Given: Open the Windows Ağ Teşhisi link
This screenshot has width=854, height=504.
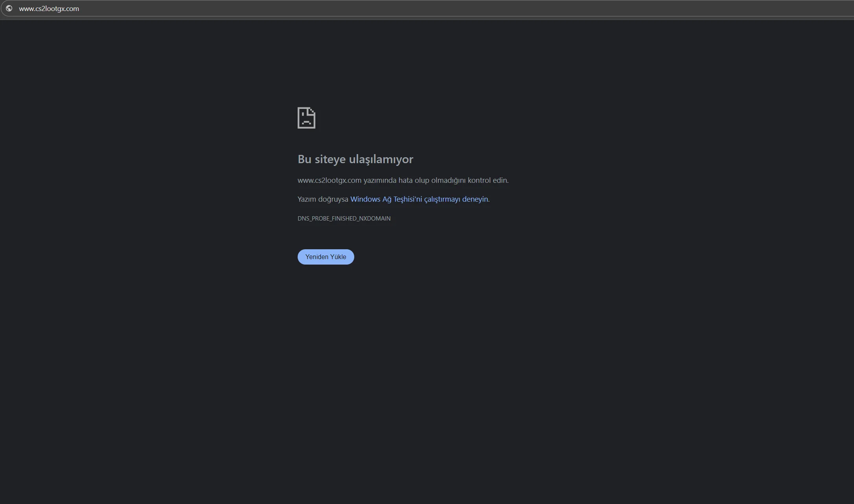Looking at the screenshot, I should click(x=386, y=199).
